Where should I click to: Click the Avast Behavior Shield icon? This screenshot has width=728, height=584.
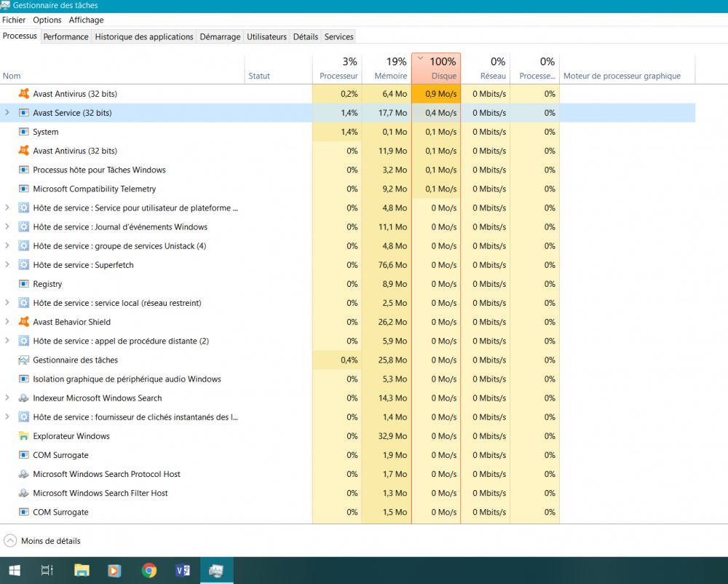(x=24, y=322)
